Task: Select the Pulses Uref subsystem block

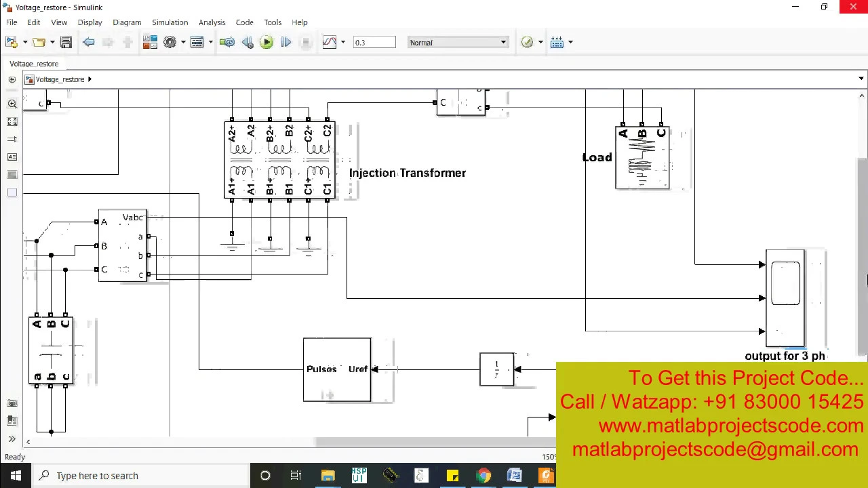Action: click(x=337, y=369)
